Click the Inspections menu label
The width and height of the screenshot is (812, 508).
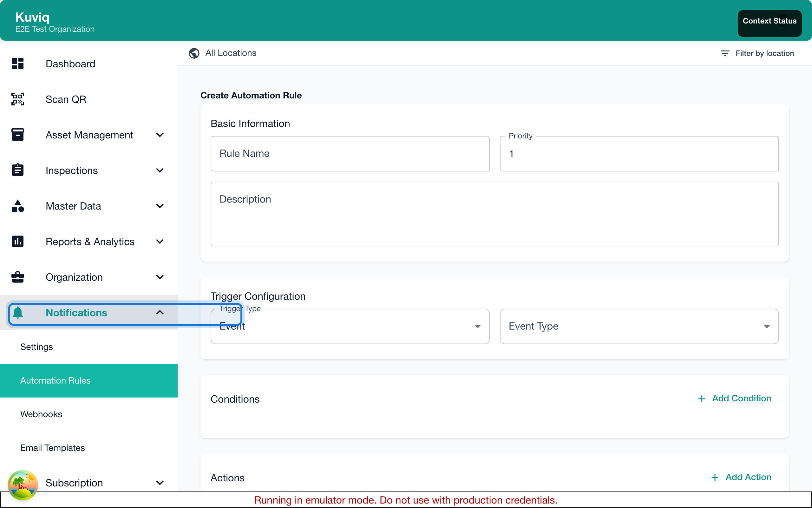click(x=71, y=171)
